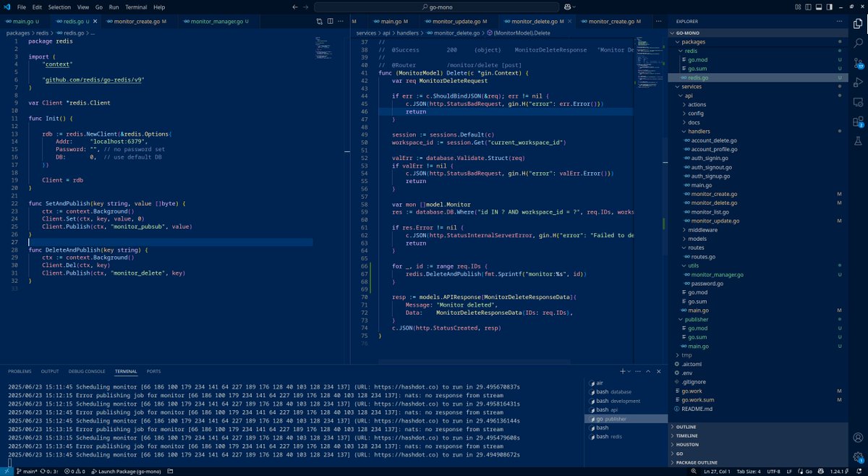Expand the tmp folder in Explorer

pyautogui.click(x=758, y=354)
